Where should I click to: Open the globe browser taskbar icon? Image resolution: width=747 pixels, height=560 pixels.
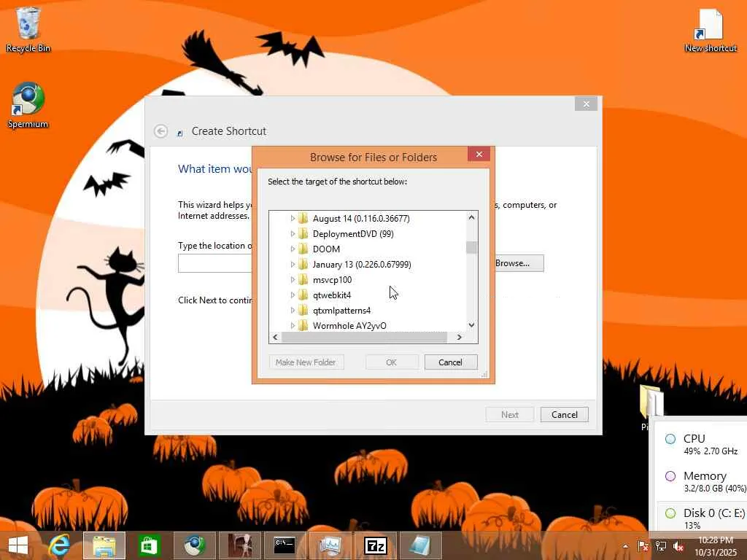point(194,545)
